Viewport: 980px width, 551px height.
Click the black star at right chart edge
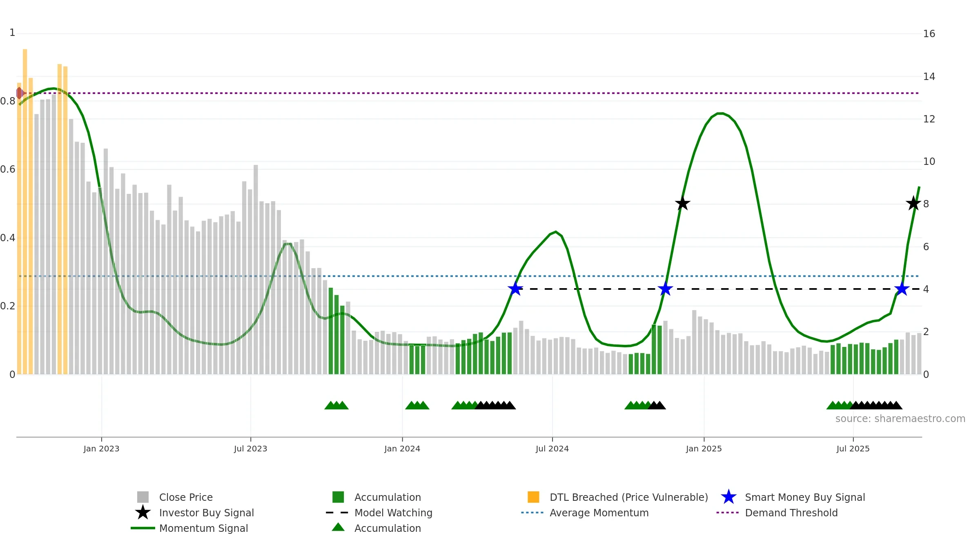pyautogui.click(x=913, y=203)
